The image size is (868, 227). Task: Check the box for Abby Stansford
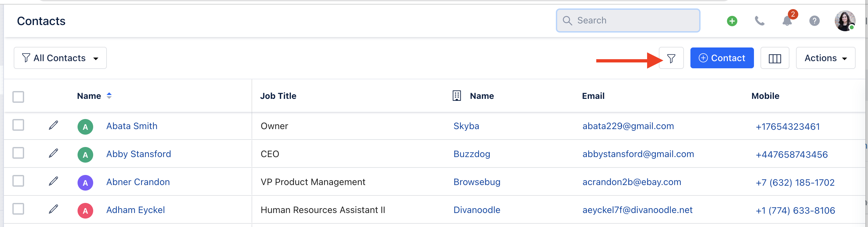18,153
